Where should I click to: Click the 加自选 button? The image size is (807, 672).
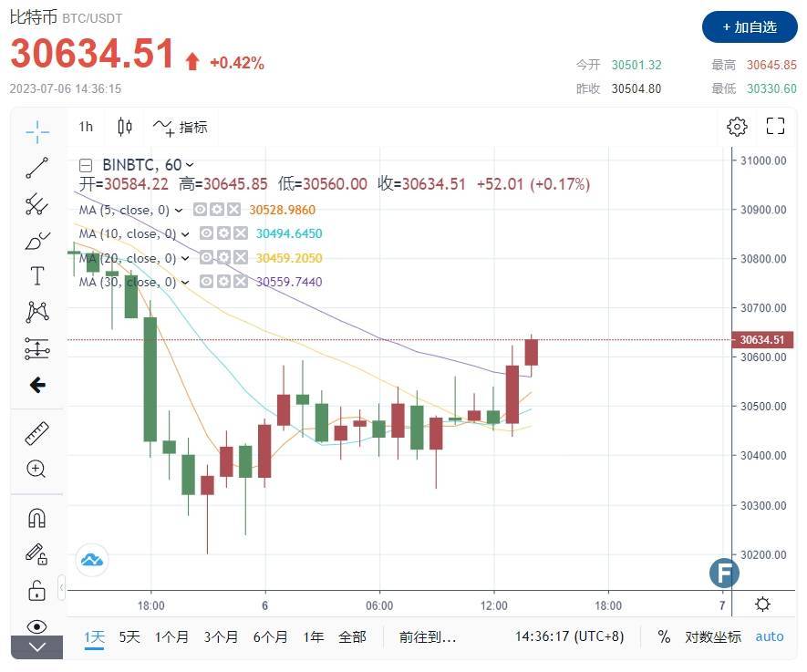coord(750,27)
